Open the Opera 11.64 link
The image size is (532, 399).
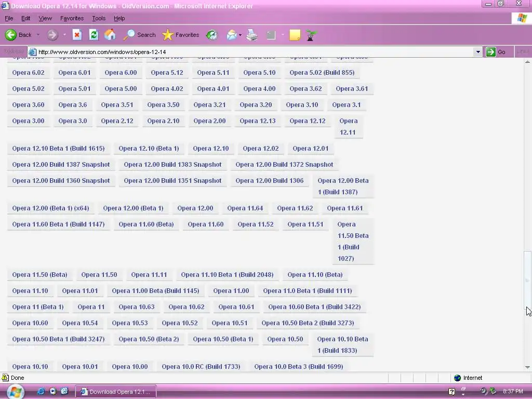[245, 208]
